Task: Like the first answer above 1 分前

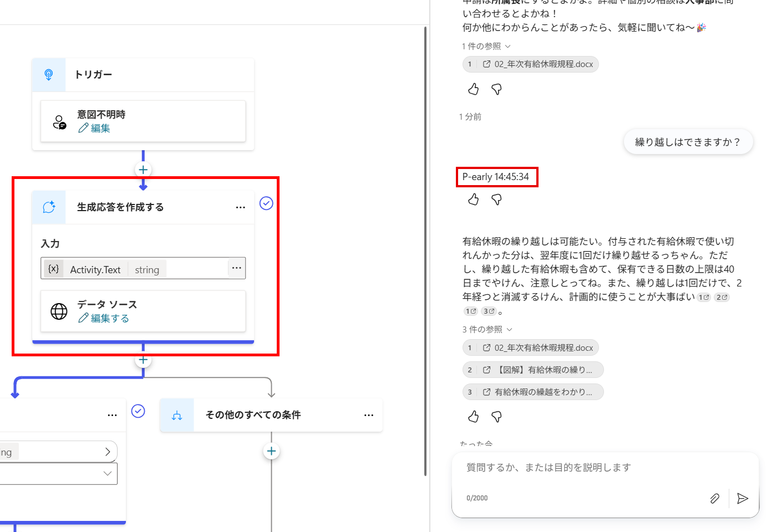Action: 473,89
